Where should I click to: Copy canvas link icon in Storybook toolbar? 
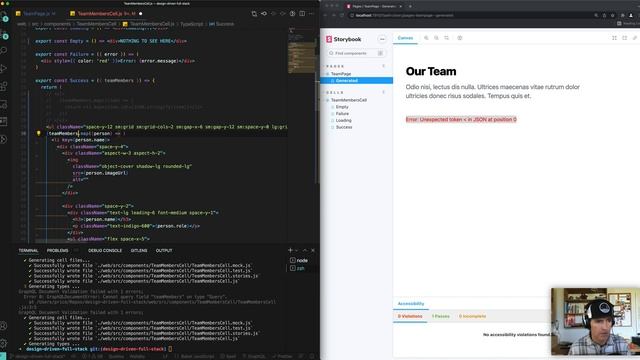pos(635,38)
